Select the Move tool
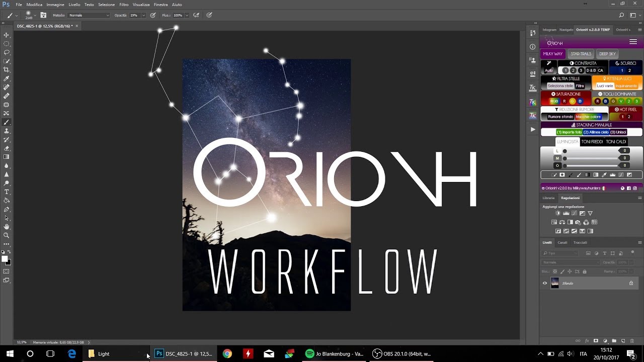Viewport: 644px width, 362px height. pyautogui.click(x=7, y=35)
